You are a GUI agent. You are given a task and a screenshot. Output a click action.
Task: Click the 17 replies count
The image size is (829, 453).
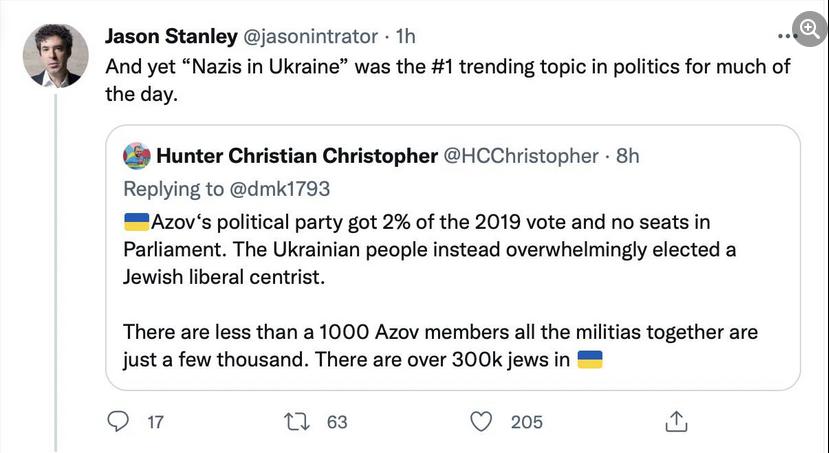155,422
